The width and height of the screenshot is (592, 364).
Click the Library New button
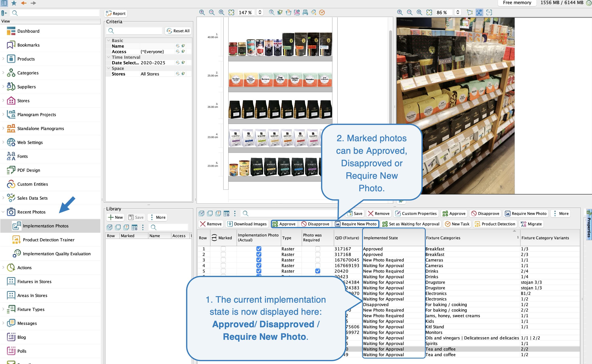[x=115, y=217]
